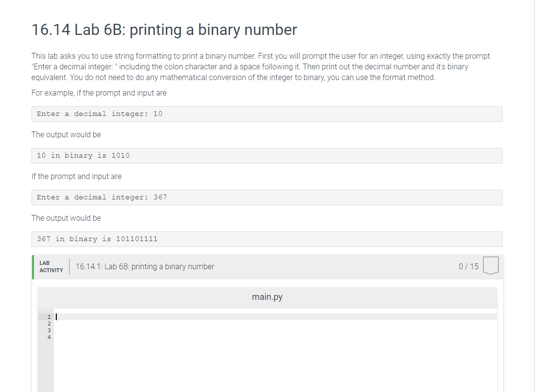Viewport: 535px width, 392px height.
Task: Click the score badge shield icon
Action: [490, 266]
